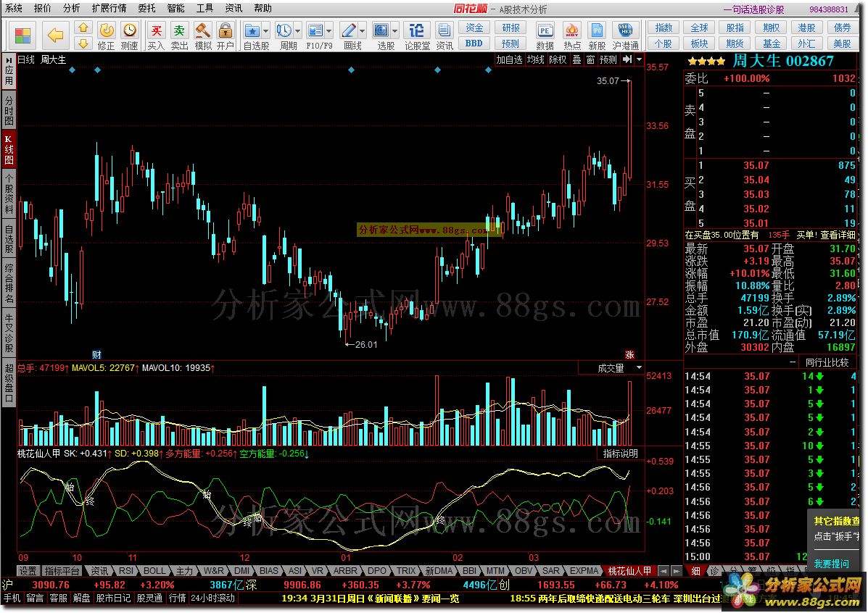The width and height of the screenshot is (868, 613).
Task: Toggle 窗 multi-window view
Action: 591,59
